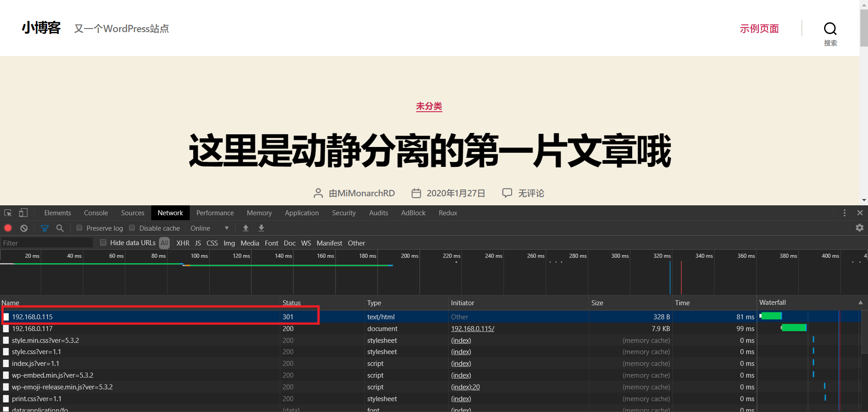
Task: Click the page vertical scrollbar thumb
Action: click(x=864, y=28)
